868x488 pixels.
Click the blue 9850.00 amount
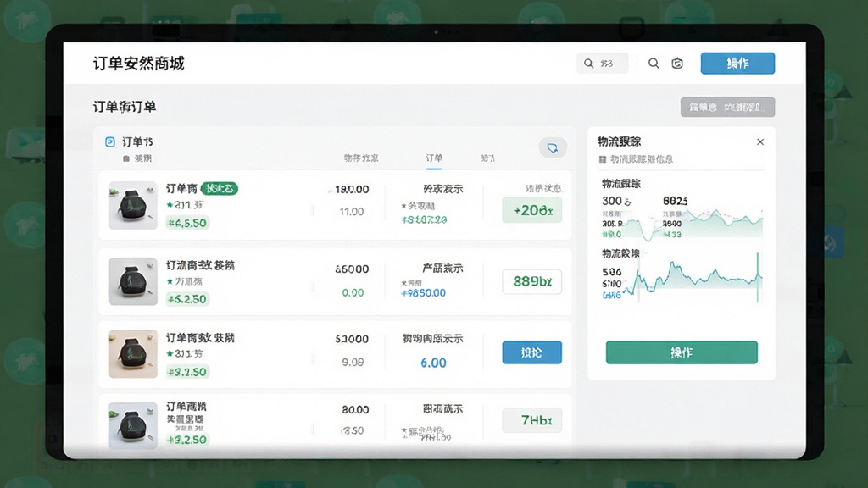coord(424,292)
